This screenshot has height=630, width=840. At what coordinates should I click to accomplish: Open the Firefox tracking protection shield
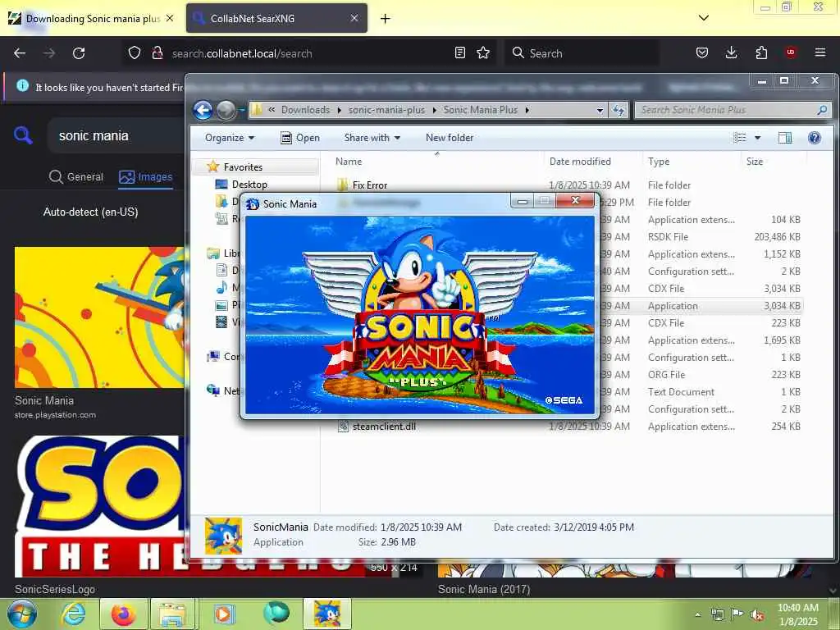[135, 52]
